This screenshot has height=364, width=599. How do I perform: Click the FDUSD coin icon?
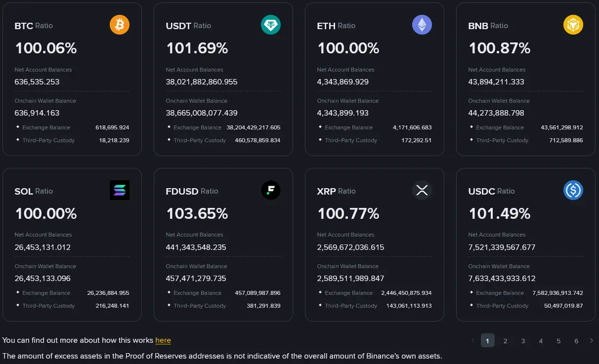click(270, 190)
